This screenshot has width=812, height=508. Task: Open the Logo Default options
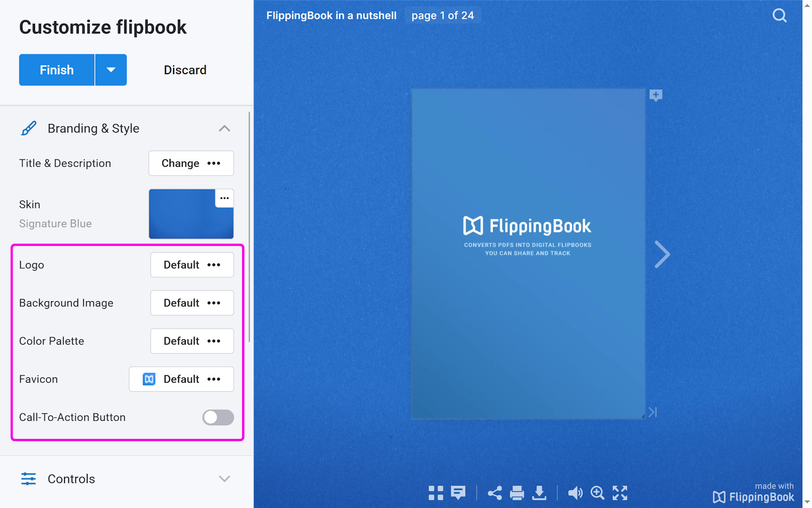(x=192, y=265)
